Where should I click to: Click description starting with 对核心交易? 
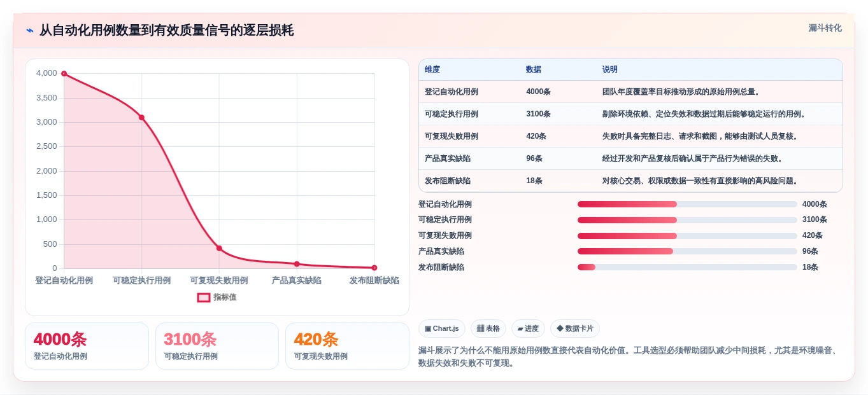(x=701, y=181)
